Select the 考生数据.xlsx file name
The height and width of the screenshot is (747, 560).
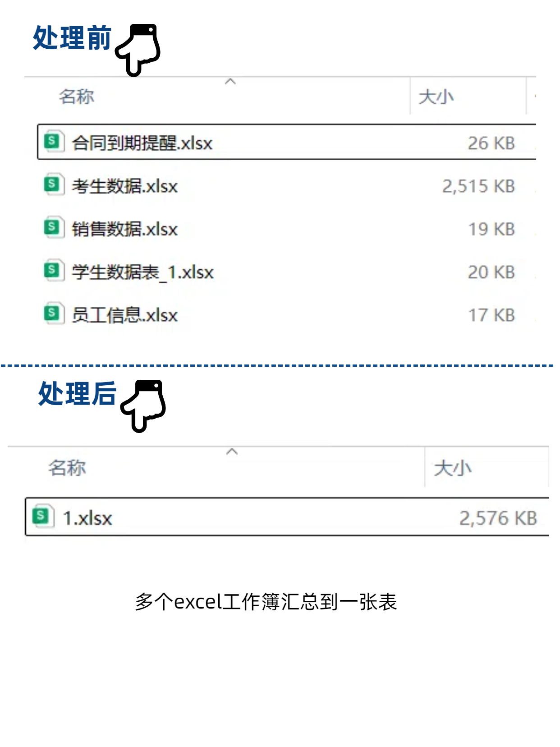pos(125,186)
